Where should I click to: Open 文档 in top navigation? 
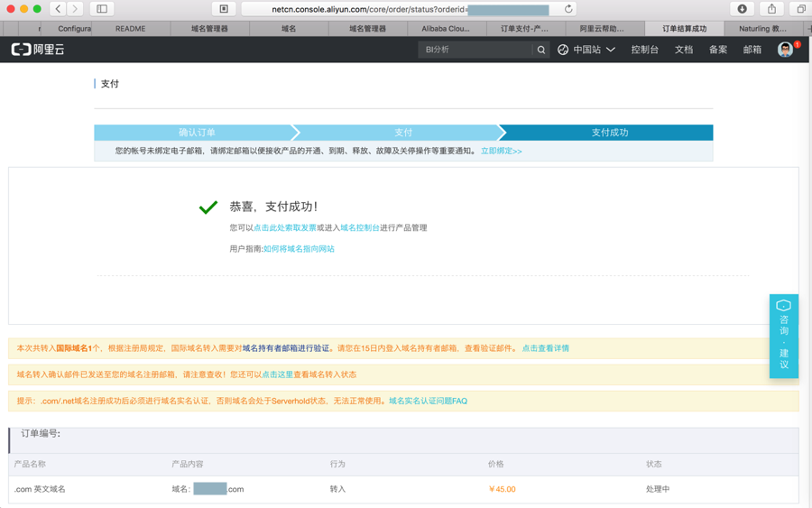pyautogui.click(x=684, y=50)
